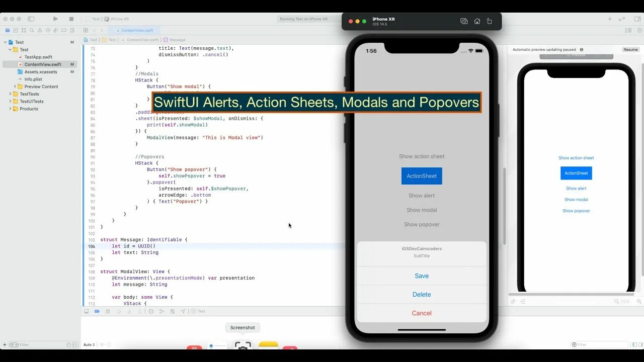This screenshot has width=644, height=362.
Task: Open the Issue navigator warning icon
Action: click(x=40, y=30)
